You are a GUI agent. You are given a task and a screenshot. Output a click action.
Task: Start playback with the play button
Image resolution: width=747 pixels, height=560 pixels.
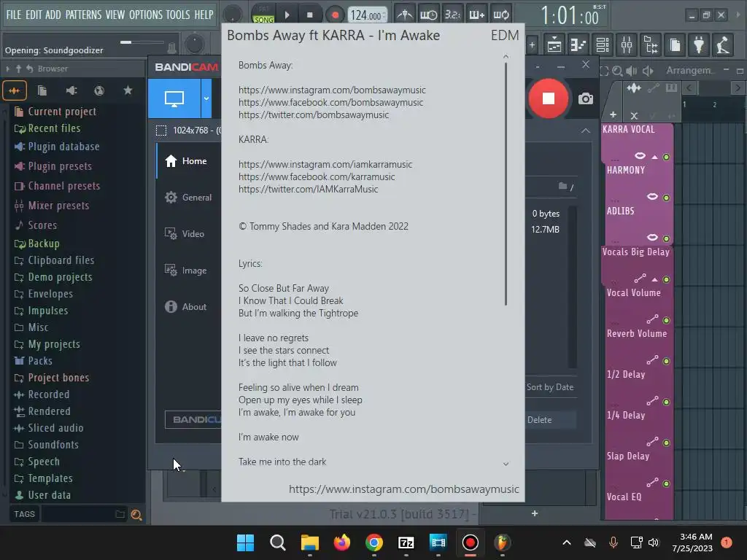[x=287, y=15]
